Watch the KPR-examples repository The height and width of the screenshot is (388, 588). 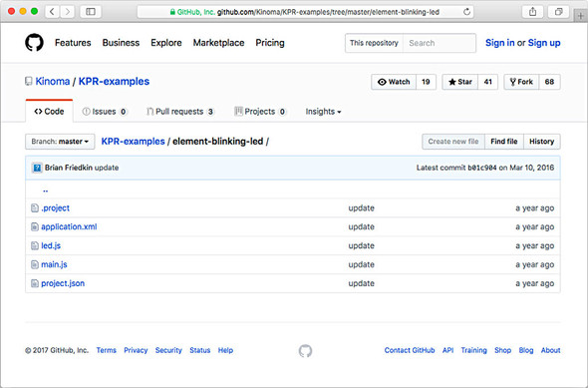tap(394, 82)
